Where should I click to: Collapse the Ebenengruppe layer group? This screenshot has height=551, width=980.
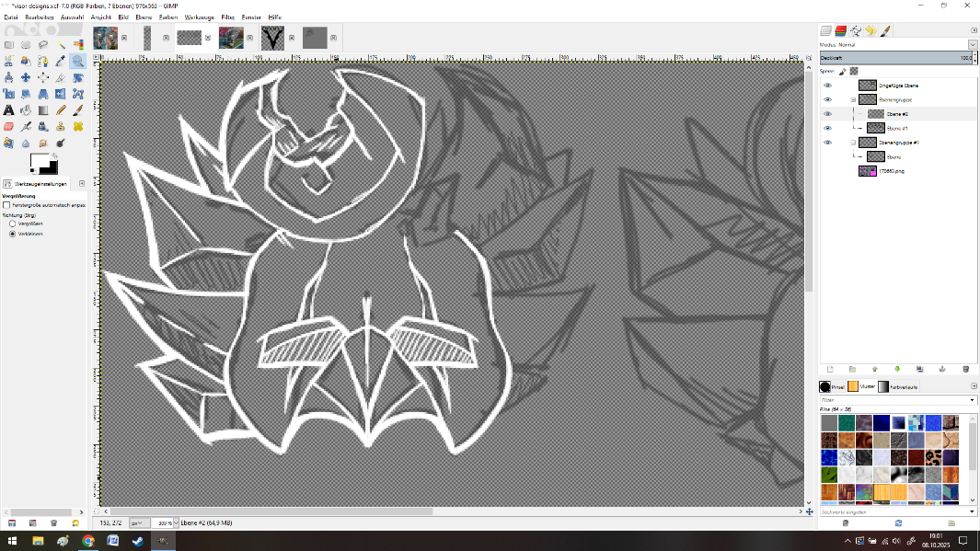tap(853, 99)
